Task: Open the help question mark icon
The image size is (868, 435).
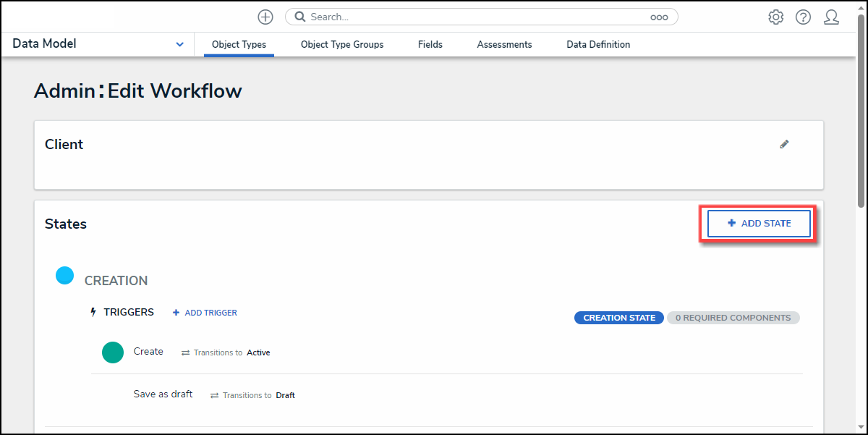Action: coord(804,17)
